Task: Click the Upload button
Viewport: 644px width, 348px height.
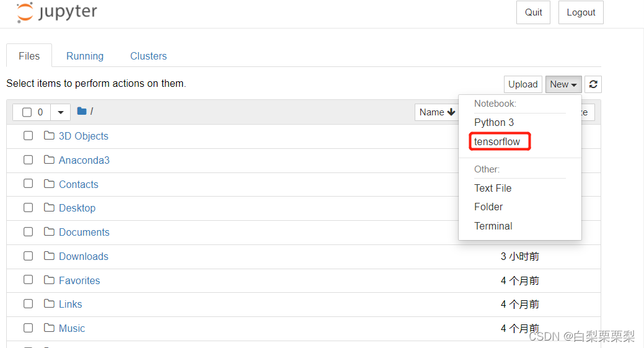Action: (x=523, y=84)
